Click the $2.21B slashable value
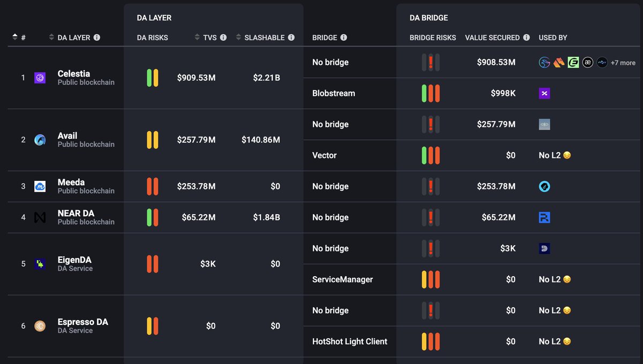643x364 pixels. click(267, 78)
